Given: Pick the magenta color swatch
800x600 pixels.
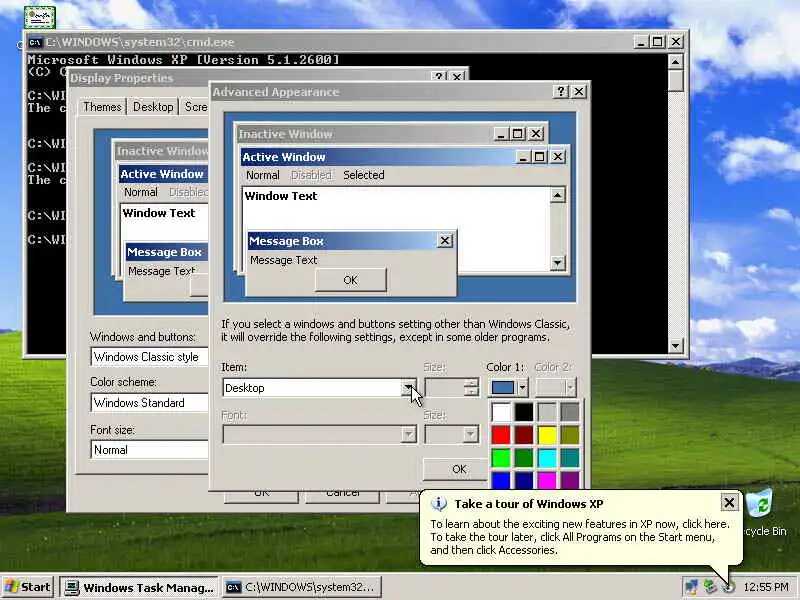Looking at the screenshot, I should [x=547, y=480].
